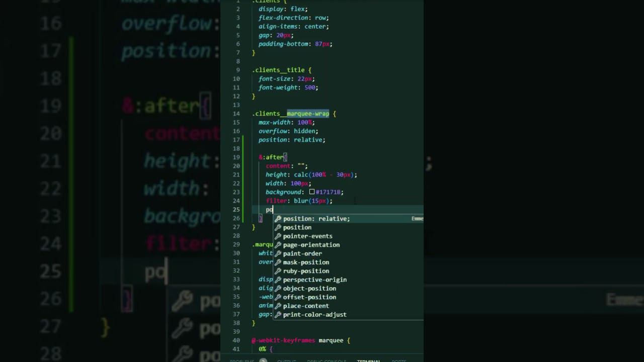This screenshot has height=362, width=644.
Task: Click the 'overflow: hidden;' declaration
Action: pos(288,131)
